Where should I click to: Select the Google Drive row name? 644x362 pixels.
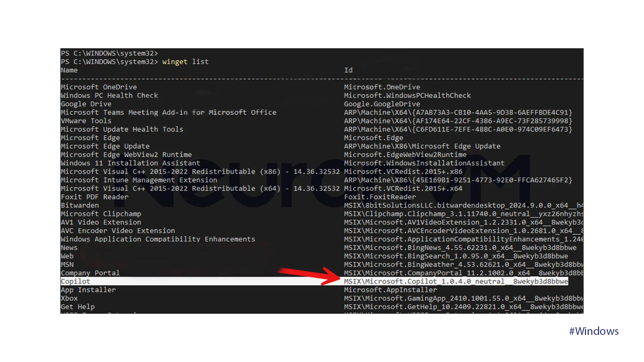[x=86, y=104]
